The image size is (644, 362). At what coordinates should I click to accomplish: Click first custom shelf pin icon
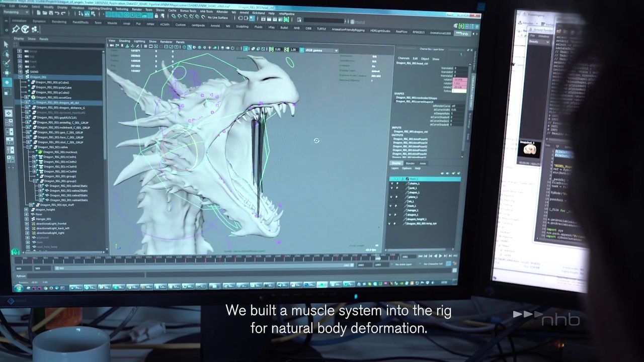(x=16, y=29)
